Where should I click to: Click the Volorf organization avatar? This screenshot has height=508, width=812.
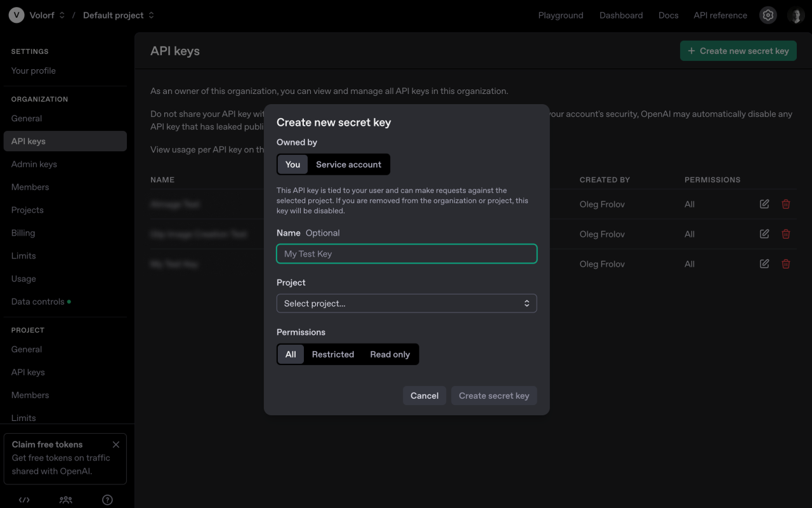pos(16,15)
